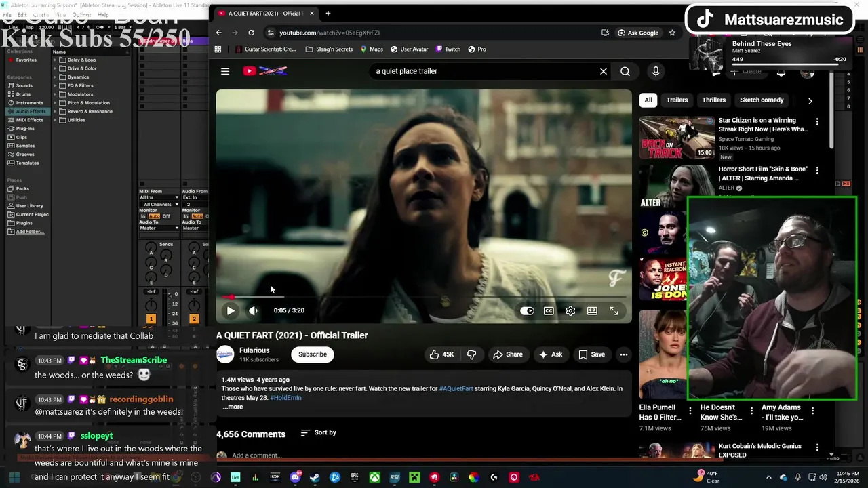Run the YouTube search magnifier button
This screenshot has width=868, height=488.
tap(625, 71)
